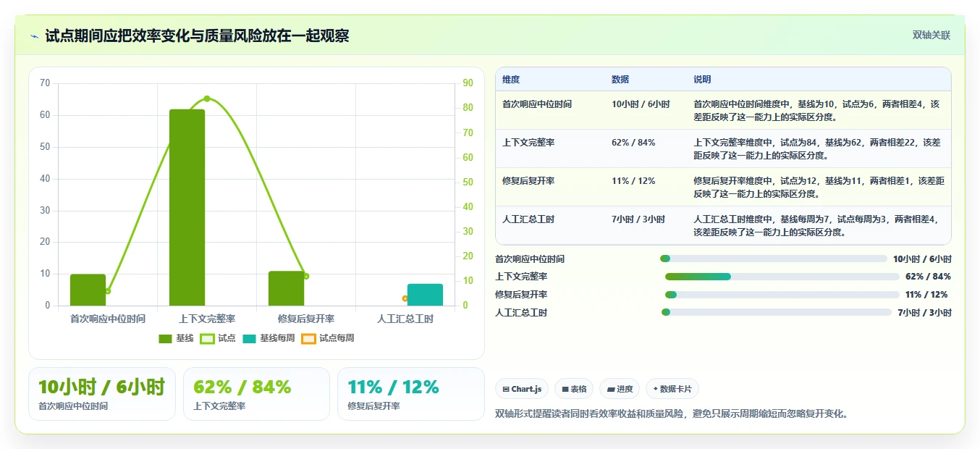The height and width of the screenshot is (449, 980).
Task: Click the table value 62% / 84%
Action: pos(633,143)
